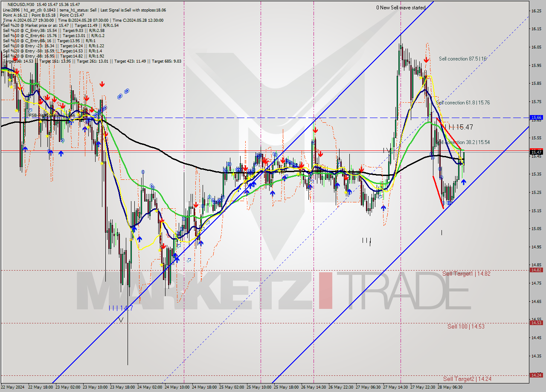Click the 14.45 price axis label

pos(537,337)
